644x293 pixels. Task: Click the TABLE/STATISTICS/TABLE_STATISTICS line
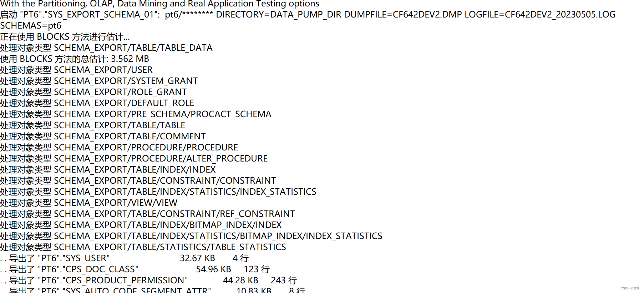click(143, 247)
